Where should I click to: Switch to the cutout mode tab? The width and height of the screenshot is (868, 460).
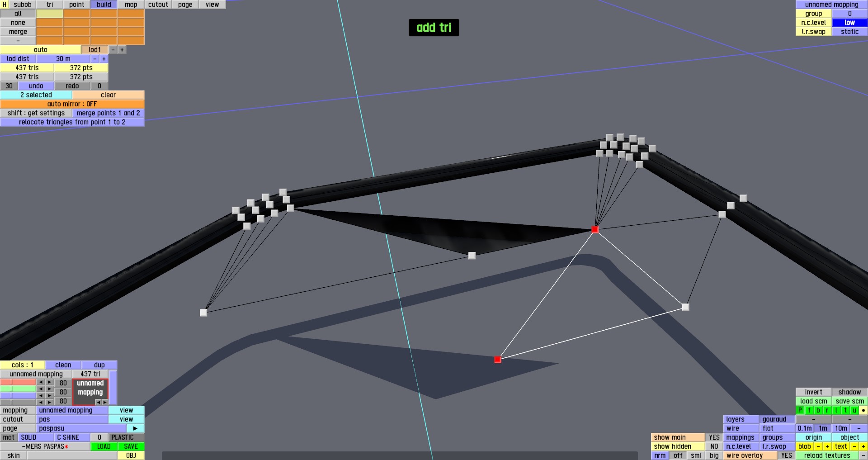click(158, 5)
